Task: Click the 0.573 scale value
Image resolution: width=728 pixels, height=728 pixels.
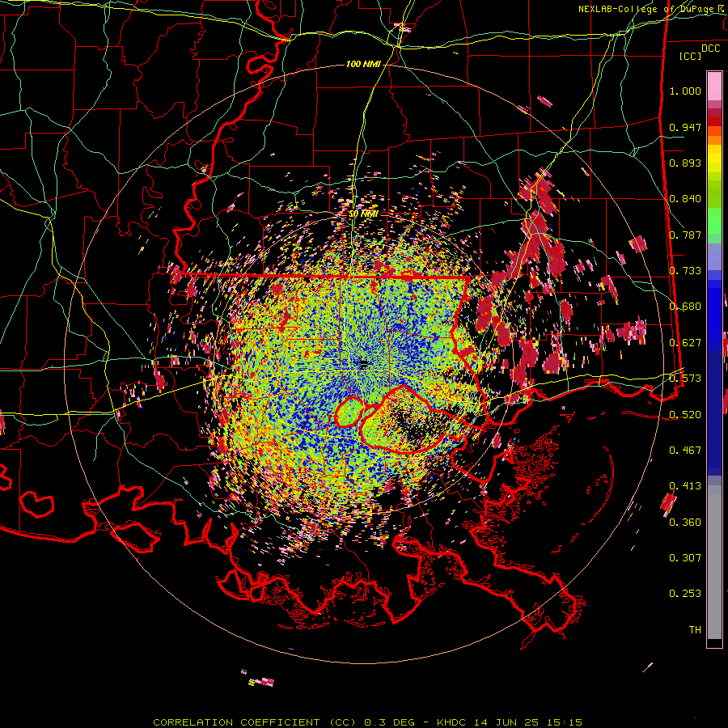Action: coord(685,379)
